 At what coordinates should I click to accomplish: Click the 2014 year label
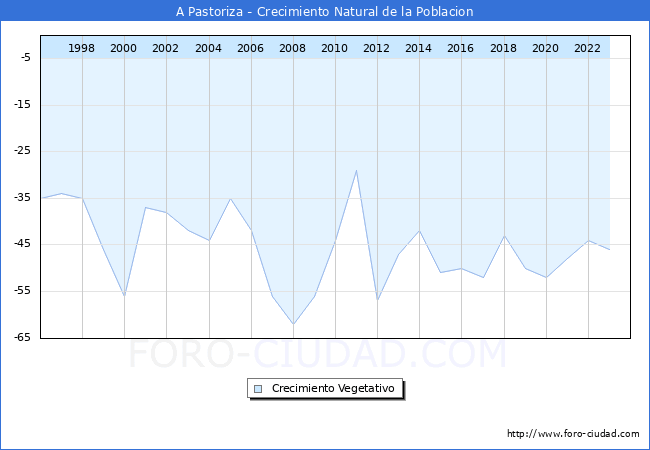tap(418, 48)
